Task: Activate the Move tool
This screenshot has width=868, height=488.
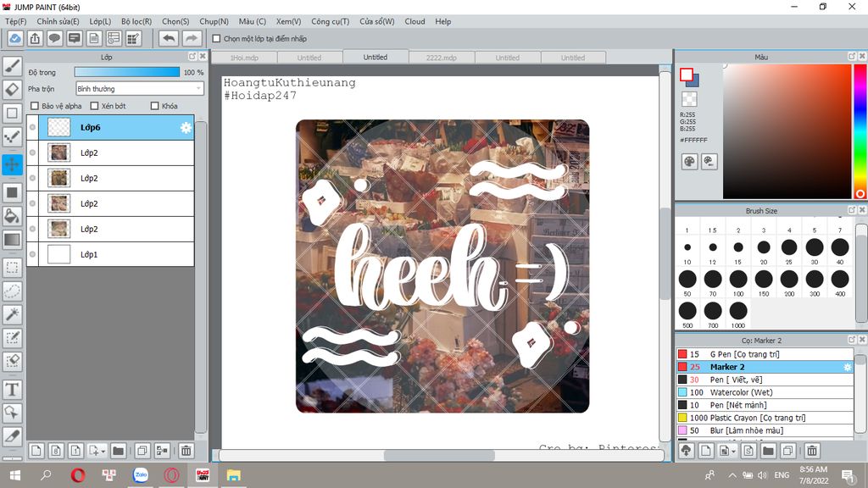Action: pos(12,164)
